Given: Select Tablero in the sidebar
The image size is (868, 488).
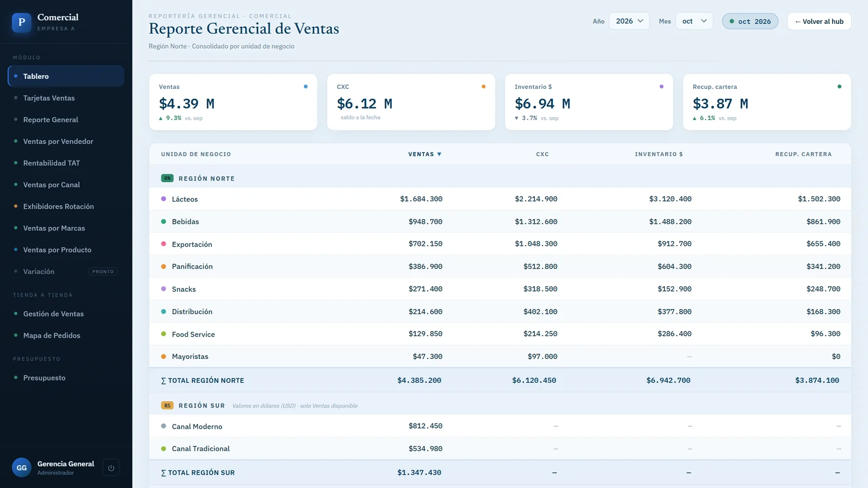Looking at the screenshot, I should click(66, 76).
